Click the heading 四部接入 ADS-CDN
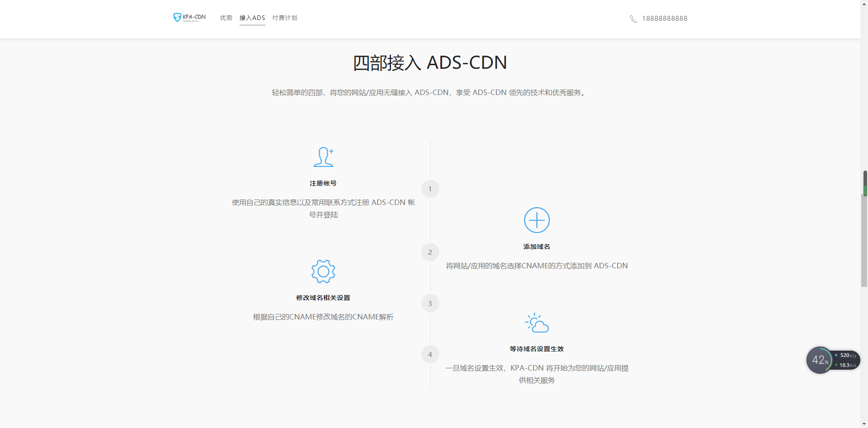 coord(429,62)
